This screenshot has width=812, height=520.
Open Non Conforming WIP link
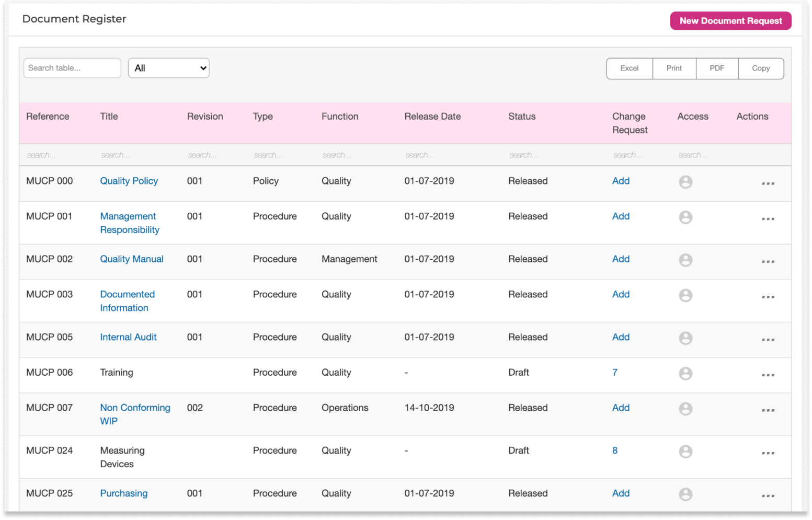pyautogui.click(x=135, y=414)
